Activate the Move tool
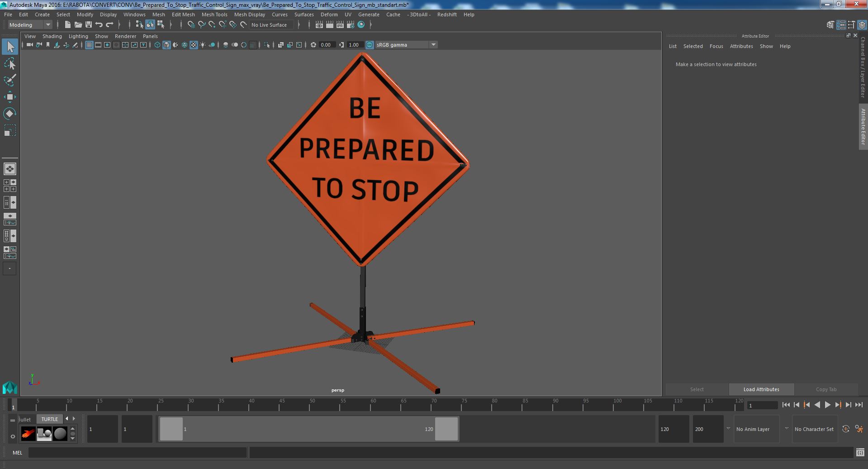The image size is (868, 469). (x=9, y=97)
